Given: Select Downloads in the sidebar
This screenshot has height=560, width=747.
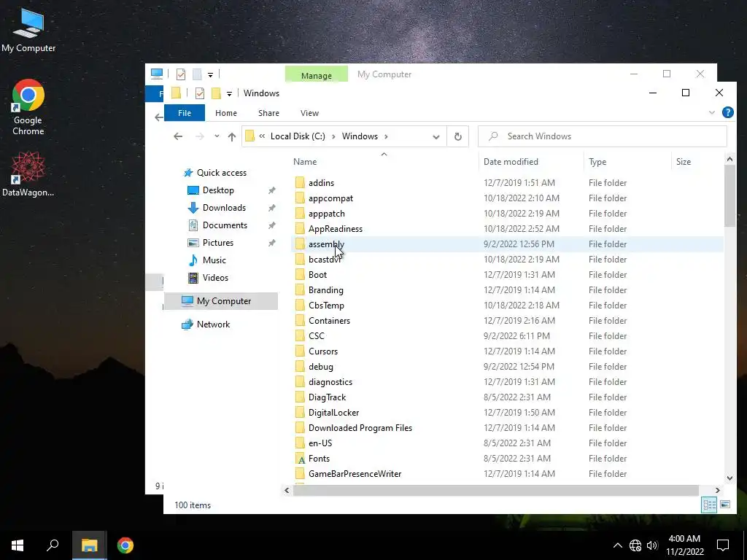Looking at the screenshot, I should click(224, 208).
